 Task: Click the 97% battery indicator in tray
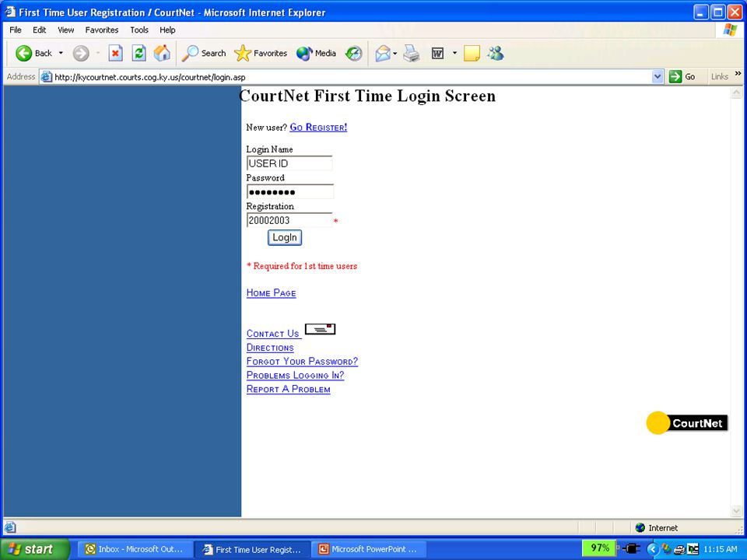pos(599,548)
